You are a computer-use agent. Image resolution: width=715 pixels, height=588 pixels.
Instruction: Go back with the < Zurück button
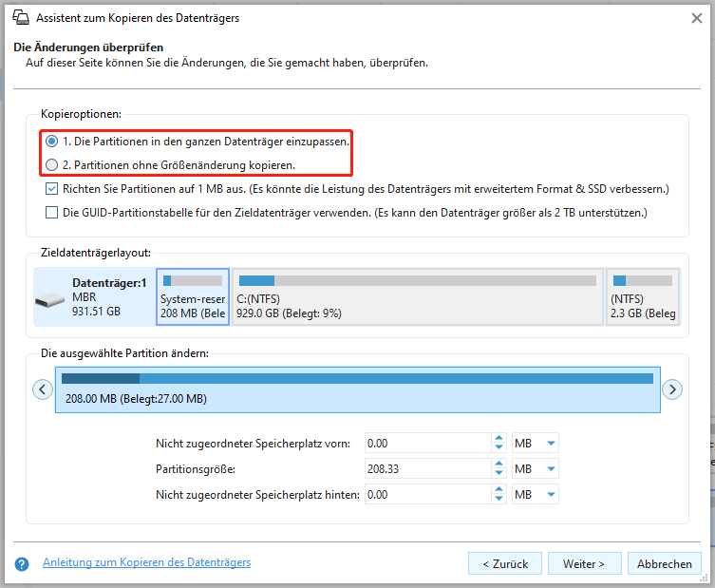(x=504, y=563)
